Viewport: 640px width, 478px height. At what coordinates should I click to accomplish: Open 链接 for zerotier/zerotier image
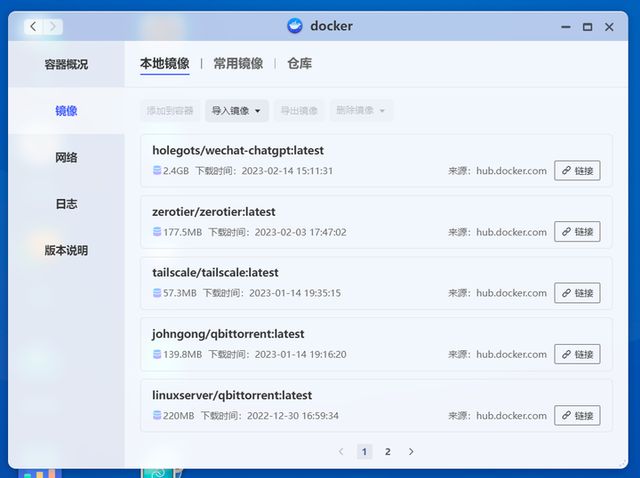point(577,232)
